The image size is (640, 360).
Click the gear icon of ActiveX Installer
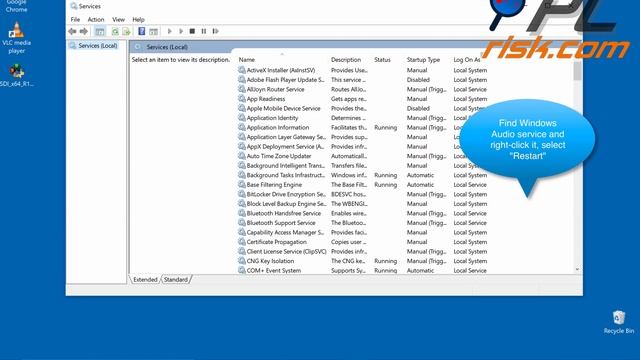(242, 70)
